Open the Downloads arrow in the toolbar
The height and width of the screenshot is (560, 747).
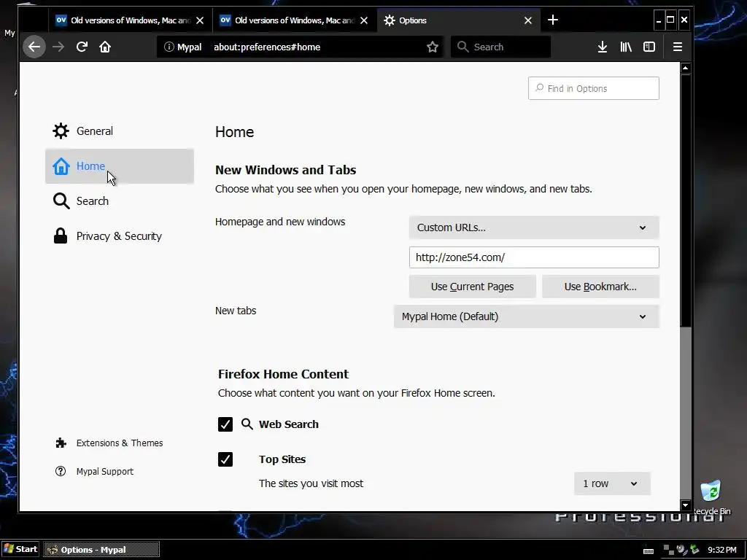pos(602,47)
